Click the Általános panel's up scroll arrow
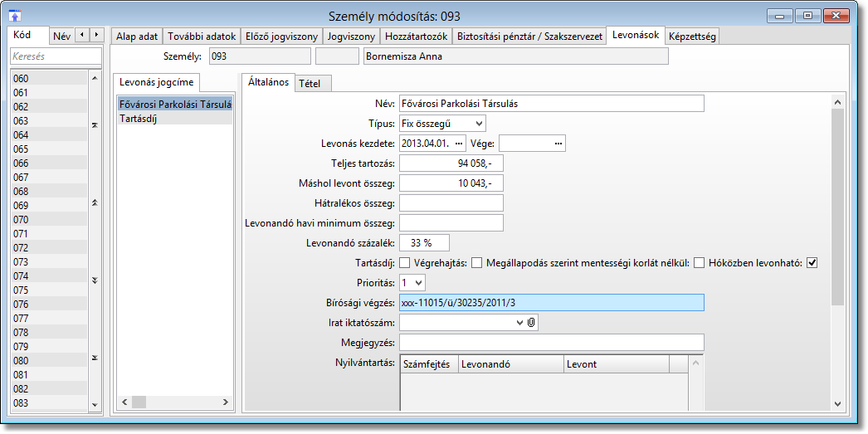The height and width of the screenshot is (434, 868). coord(837,102)
